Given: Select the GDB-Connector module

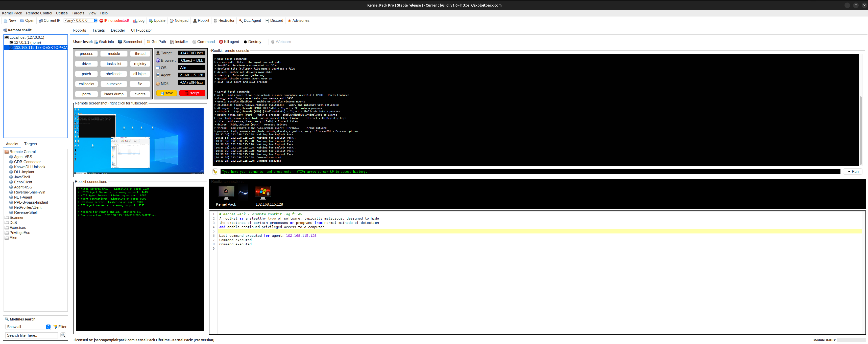Looking at the screenshot, I should pos(27,162).
